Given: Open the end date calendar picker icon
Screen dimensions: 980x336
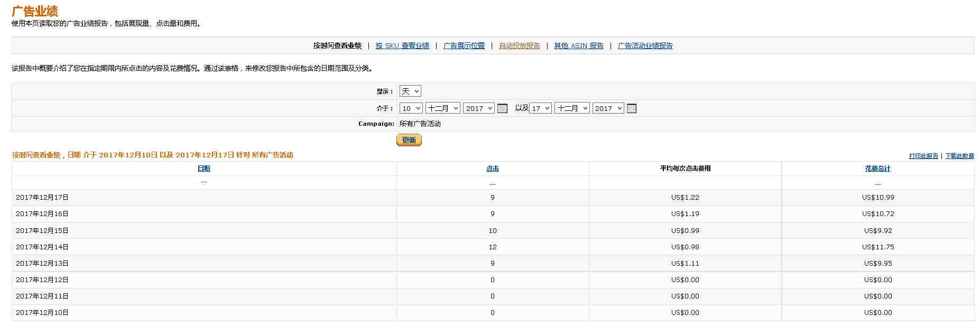Looking at the screenshot, I should click(x=631, y=108).
